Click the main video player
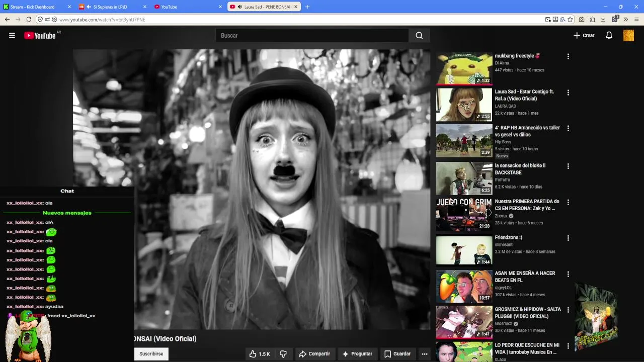The width and height of the screenshot is (644, 362). 252,189
